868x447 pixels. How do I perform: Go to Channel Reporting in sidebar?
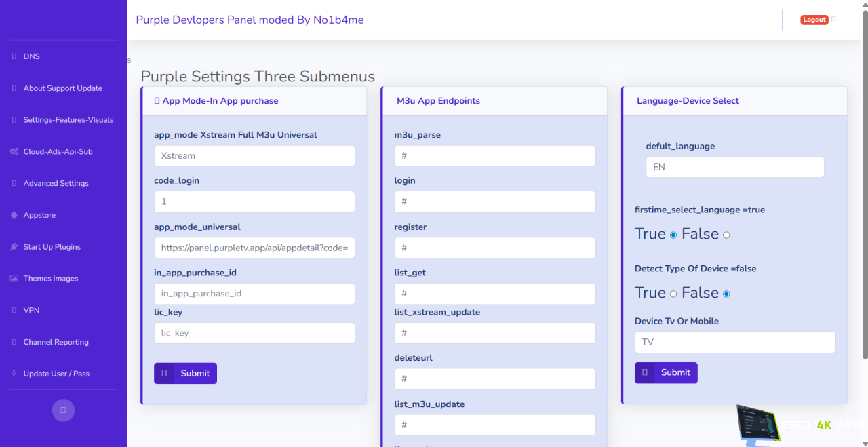tap(56, 342)
